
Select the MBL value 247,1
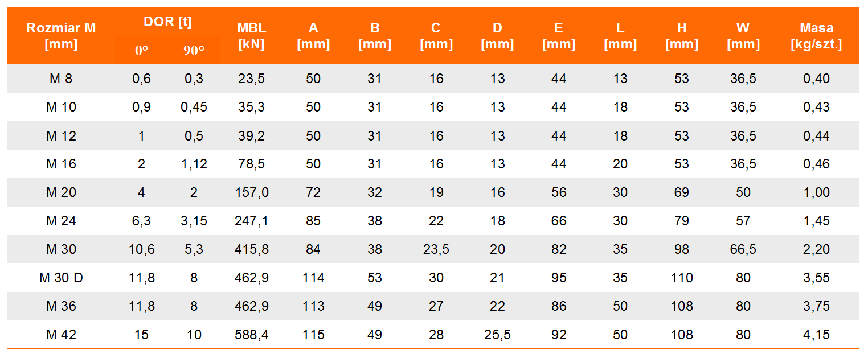tap(252, 221)
